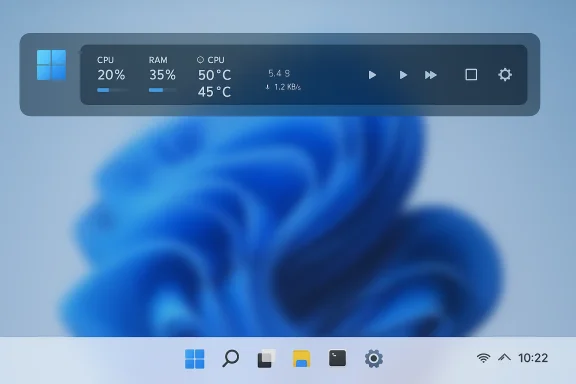
Task: Open the taskbar Search magnifier
Action: point(231,358)
